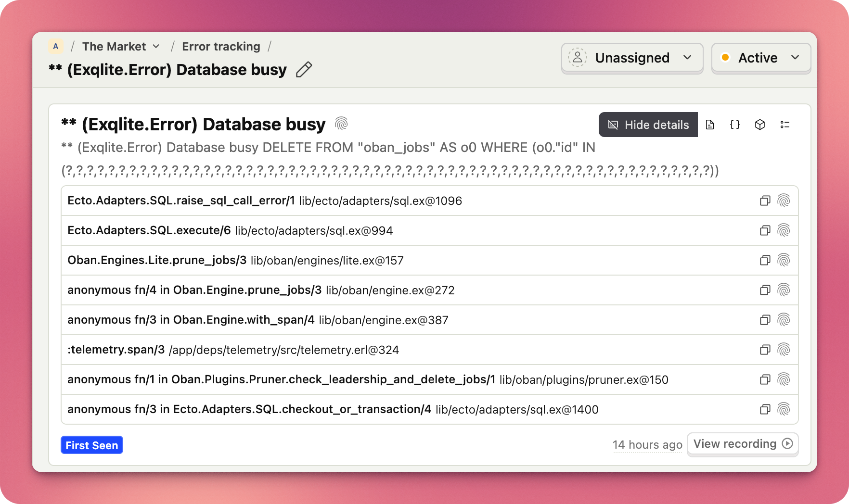Click the pencil icon to edit issue title
This screenshot has height=504, width=849.
304,70
